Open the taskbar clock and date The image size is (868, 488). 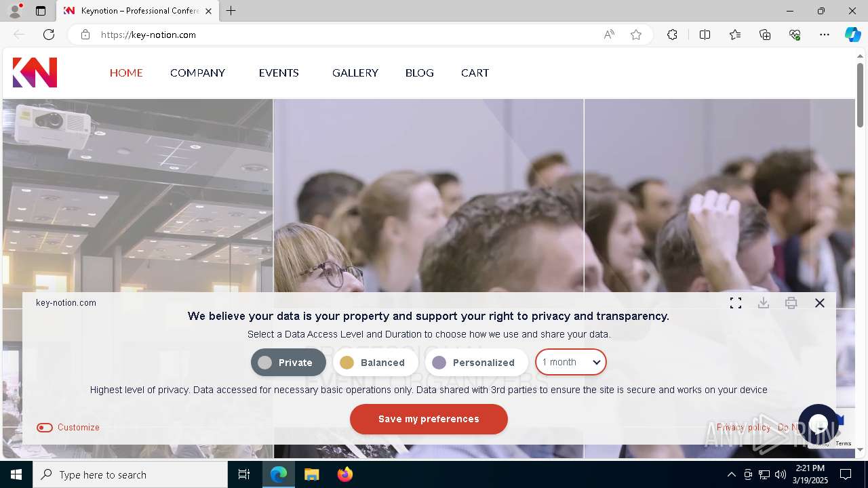[812, 474]
